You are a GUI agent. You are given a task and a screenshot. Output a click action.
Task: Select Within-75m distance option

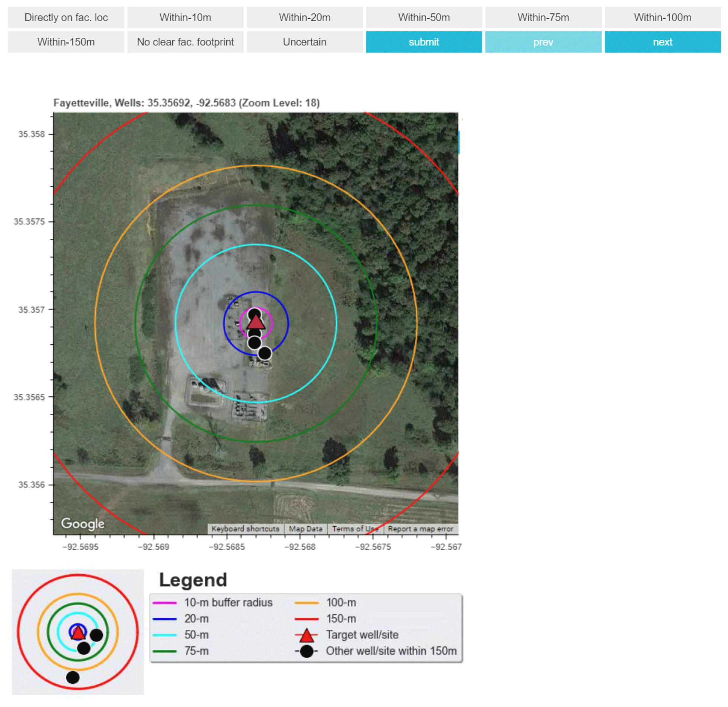[x=543, y=17]
